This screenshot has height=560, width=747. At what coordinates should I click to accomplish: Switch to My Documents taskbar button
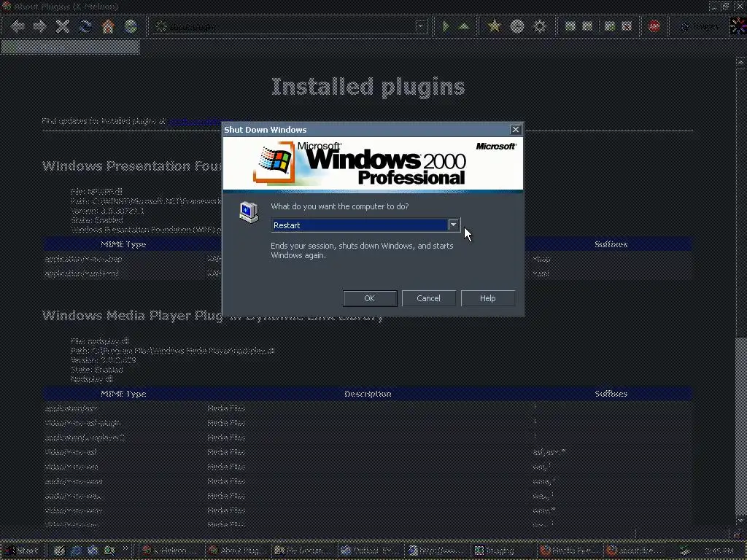pos(303,551)
